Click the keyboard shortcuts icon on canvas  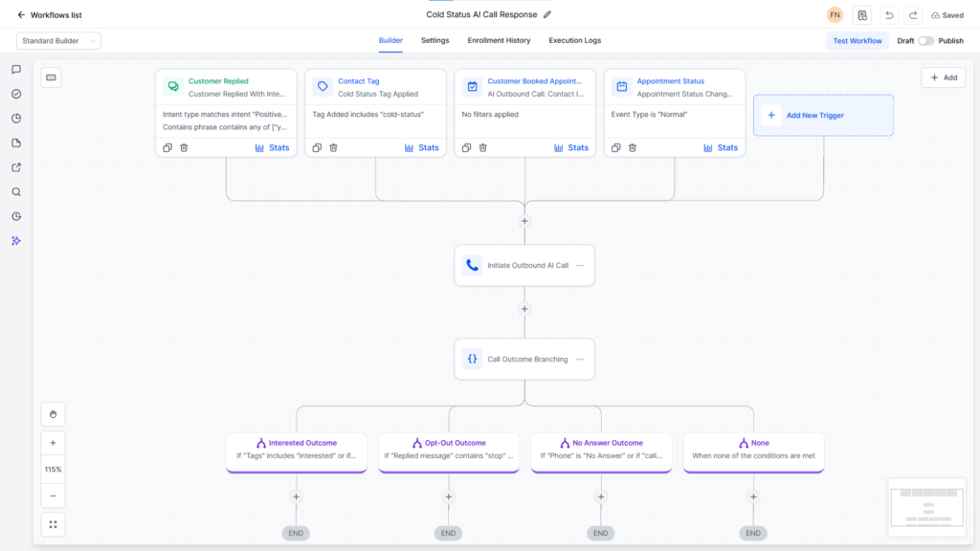tap(52, 77)
